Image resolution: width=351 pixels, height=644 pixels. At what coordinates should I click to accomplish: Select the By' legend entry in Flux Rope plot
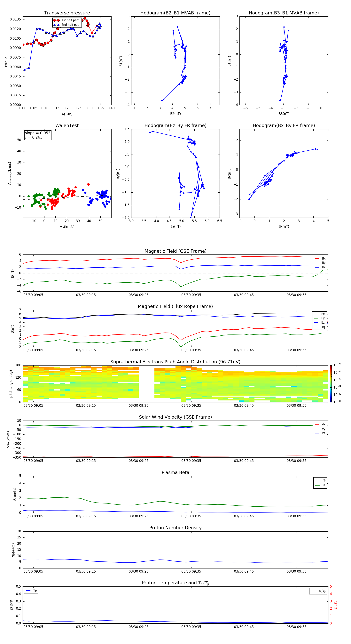(320, 318)
